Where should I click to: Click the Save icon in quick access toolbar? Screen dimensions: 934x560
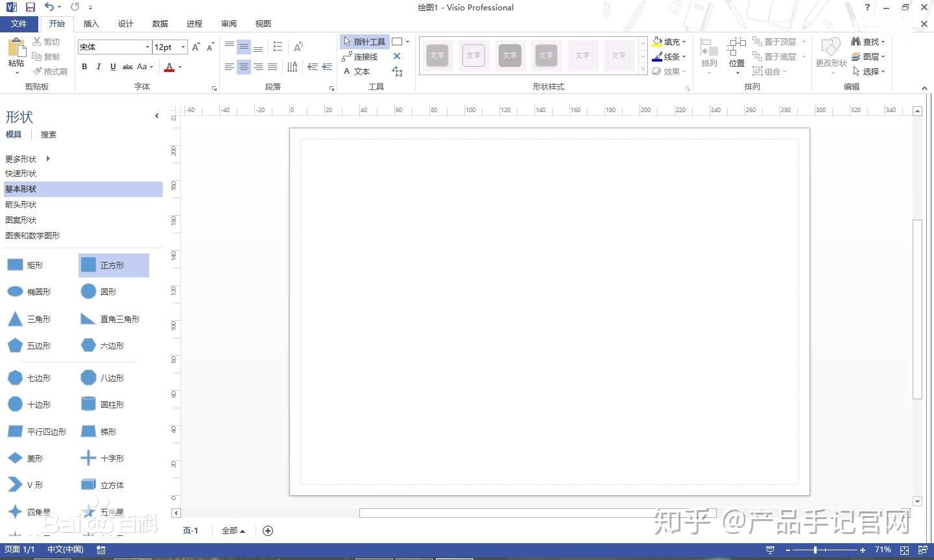click(30, 7)
